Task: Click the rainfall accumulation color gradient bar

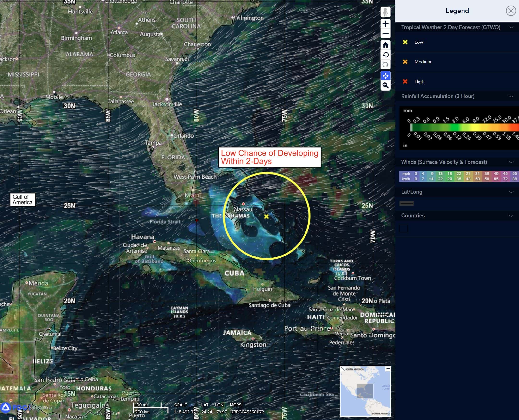Action: [x=464, y=127]
